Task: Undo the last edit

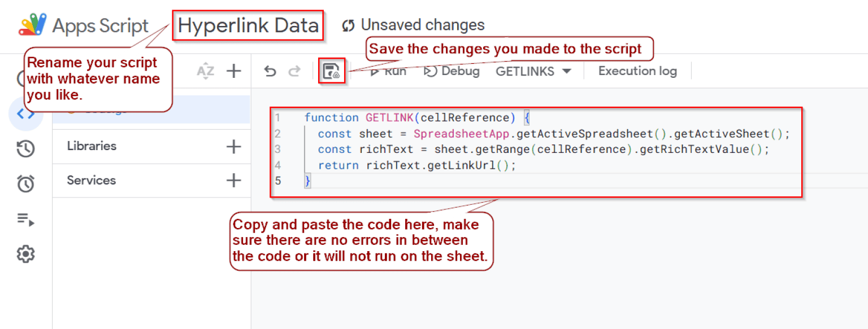Action: pyautogui.click(x=270, y=71)
